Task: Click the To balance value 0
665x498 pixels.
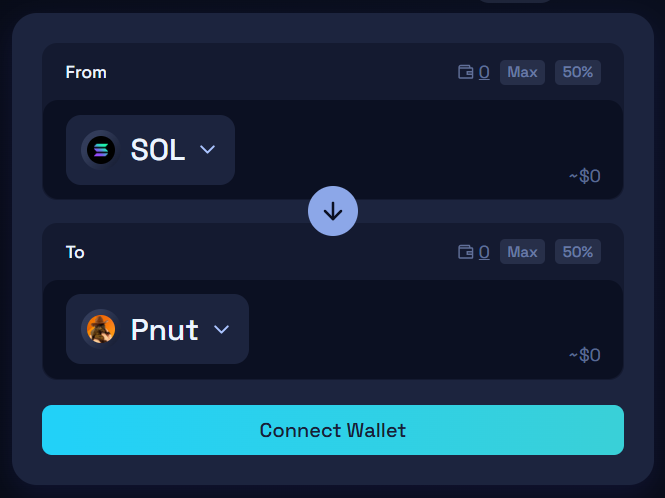Action: pyautogui.click(x=484, y=252)
